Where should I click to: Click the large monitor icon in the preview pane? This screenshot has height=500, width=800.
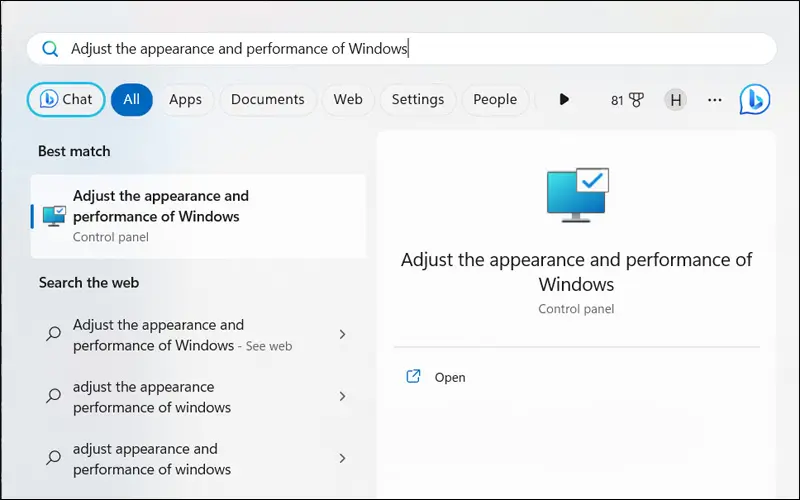(578, 195)
